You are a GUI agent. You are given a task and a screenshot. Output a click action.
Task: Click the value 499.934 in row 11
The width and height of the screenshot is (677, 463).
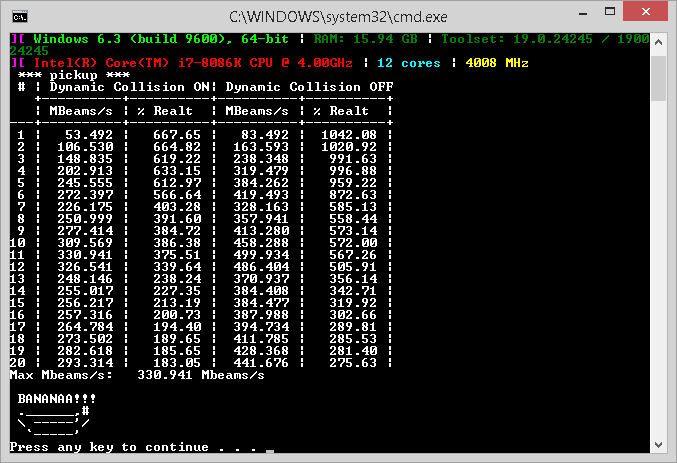pyautogui.click(x=261, y=255)
